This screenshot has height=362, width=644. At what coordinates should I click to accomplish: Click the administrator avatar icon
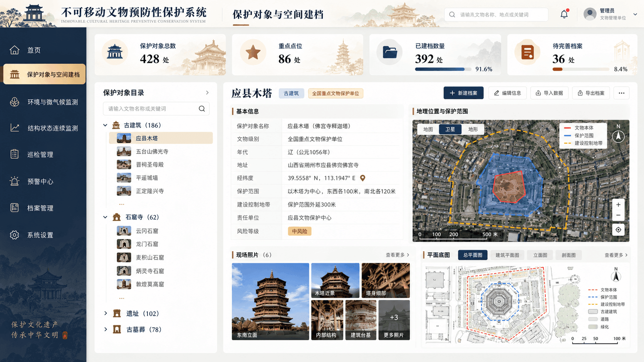(x=590, y=14)
